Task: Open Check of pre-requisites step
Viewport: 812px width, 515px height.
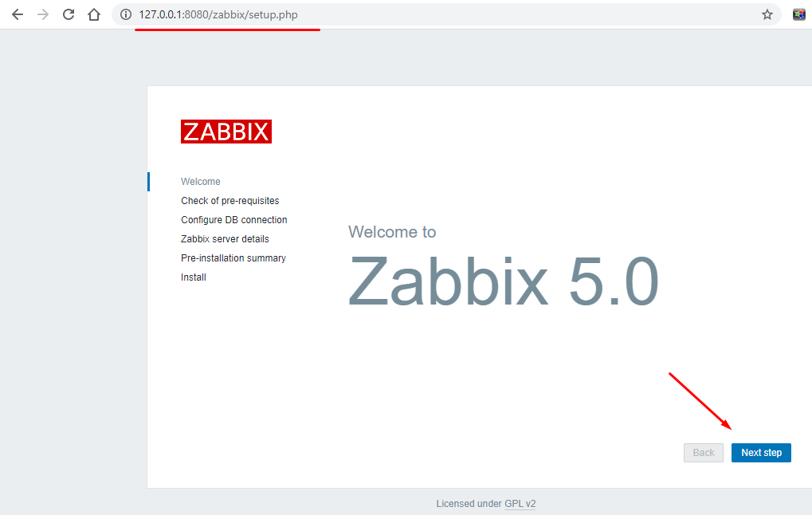Action: tap(229, 201)
